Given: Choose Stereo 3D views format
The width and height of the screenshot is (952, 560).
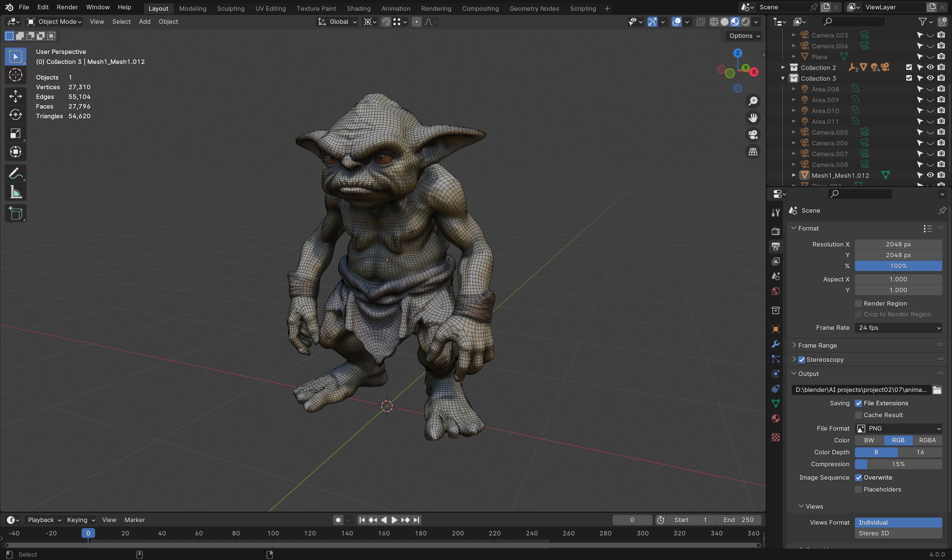Looking at the screenshot, I should 898,534.
